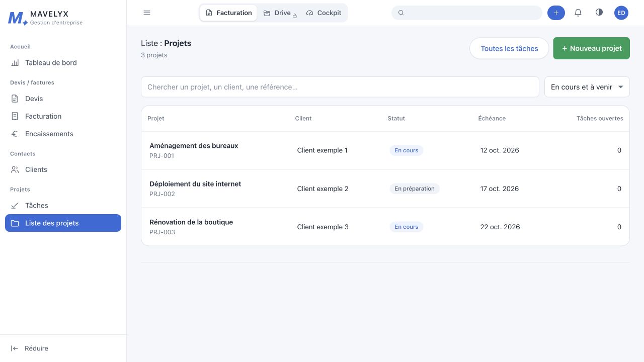Click the Devis document icon
The height and width of the screenshot is (362, 644).
pyautogui.click(x=15, y=99)
